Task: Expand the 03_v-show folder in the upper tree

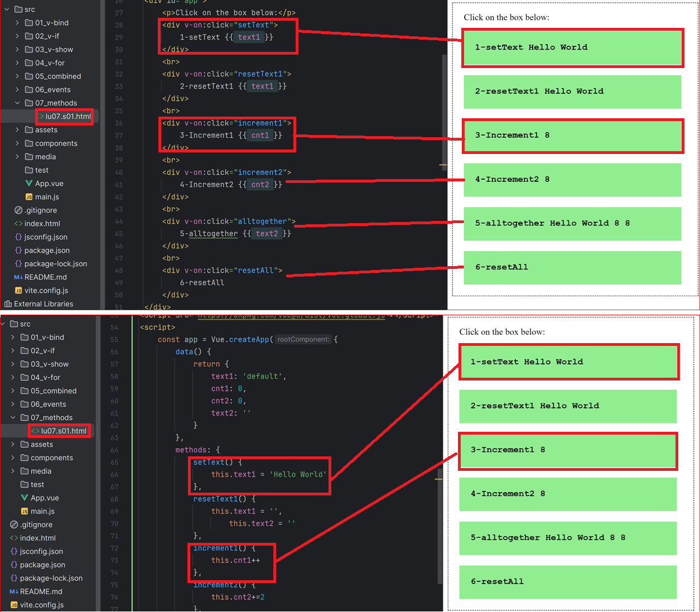Action: [x=17, y=50]
